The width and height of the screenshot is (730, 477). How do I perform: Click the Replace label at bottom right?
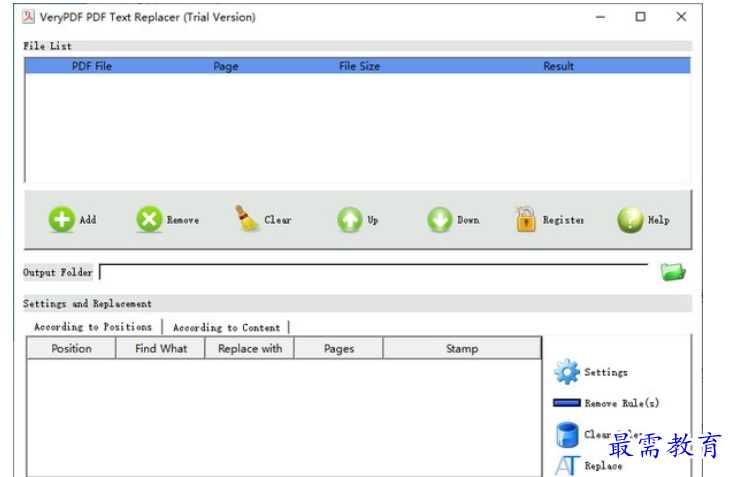(x=603, y=465)
